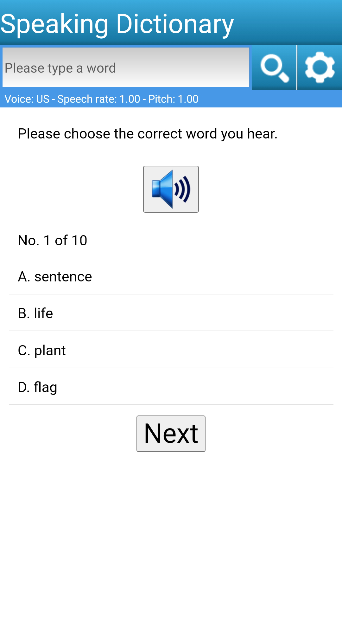Tap the "No. 1 of 10" question counter
342x644 pixels.
point(53,240)
